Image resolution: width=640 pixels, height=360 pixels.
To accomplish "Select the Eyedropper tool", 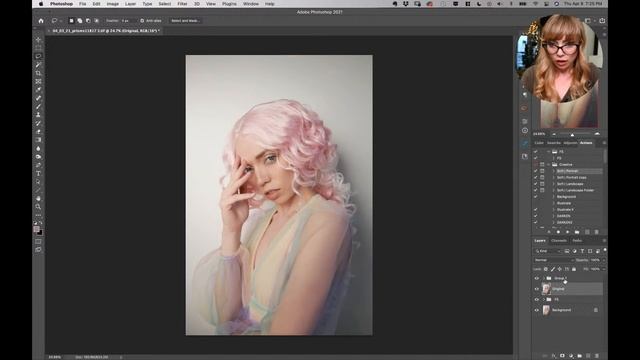I will 38,90.
